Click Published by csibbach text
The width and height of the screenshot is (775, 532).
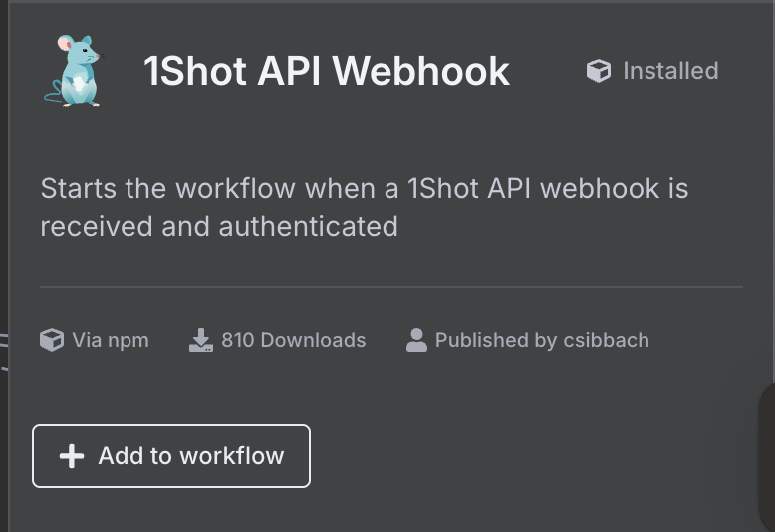coord(542,340)
